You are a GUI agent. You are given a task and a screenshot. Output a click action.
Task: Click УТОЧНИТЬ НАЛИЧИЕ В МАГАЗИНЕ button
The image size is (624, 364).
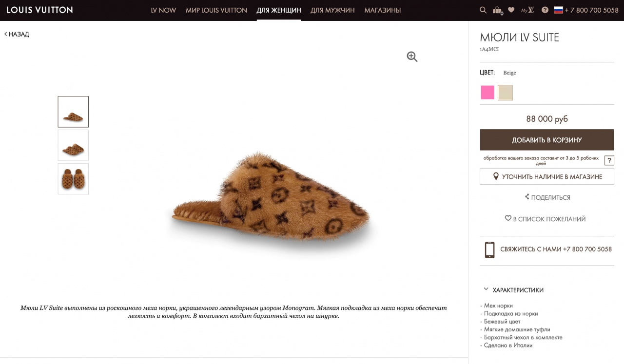546,176
